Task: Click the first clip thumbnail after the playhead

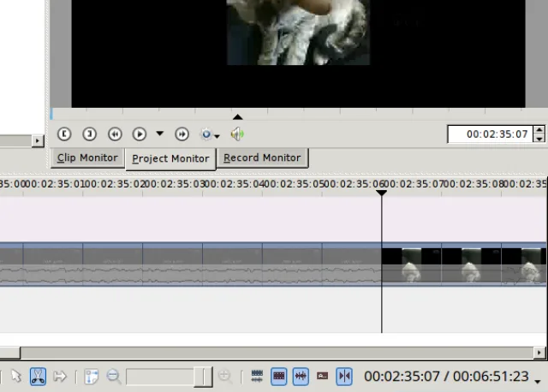Action: [x=411, y=264]
